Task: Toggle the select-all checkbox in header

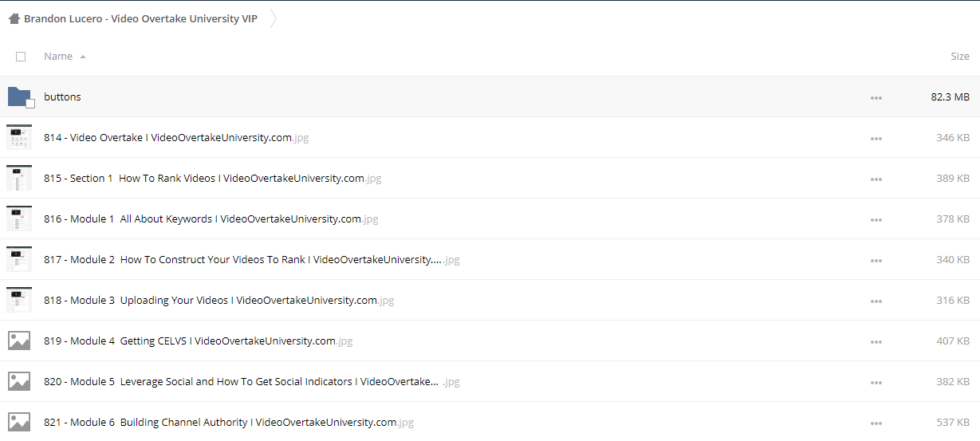Action: pos(21,57)
